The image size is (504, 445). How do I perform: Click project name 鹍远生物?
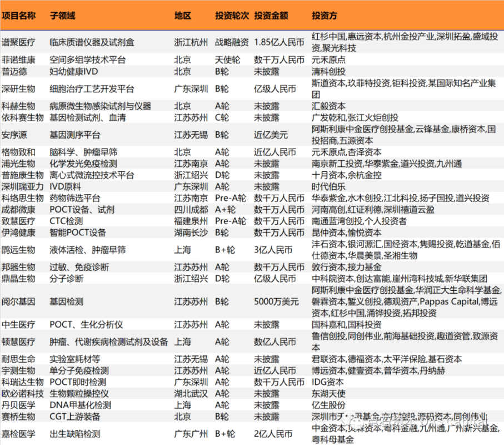tap(18, 250)
